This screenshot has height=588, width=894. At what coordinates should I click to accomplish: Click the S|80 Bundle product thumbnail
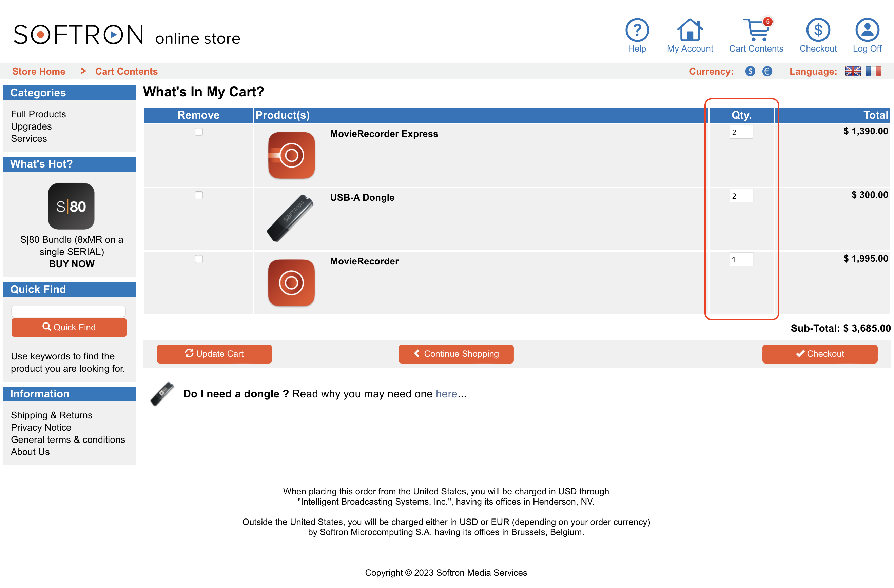70,208
